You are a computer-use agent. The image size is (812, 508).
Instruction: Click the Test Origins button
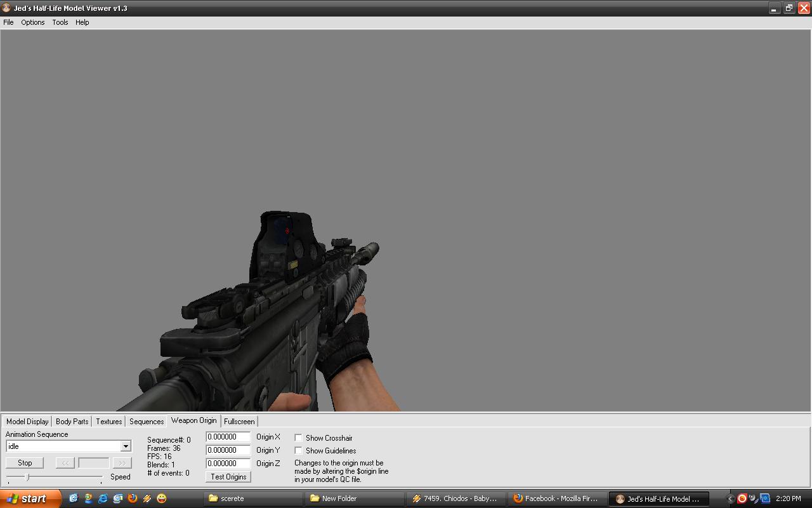click(228, 477)
